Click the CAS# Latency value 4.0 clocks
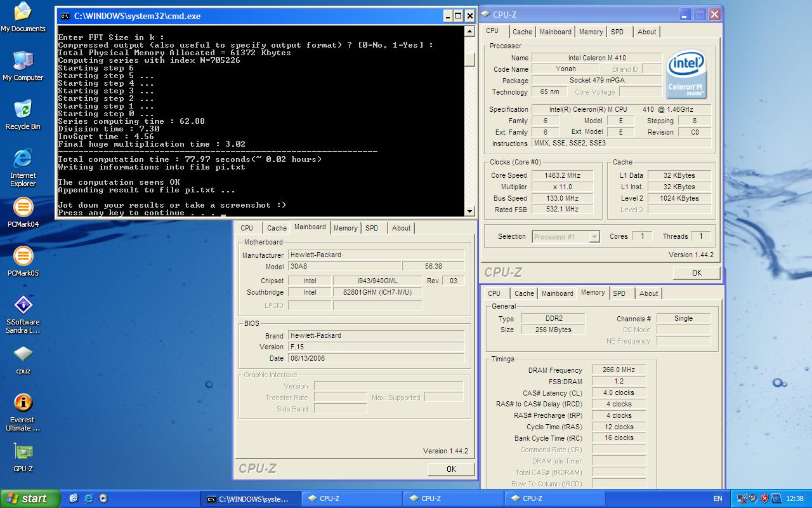This screenshot has height=508, width=812. click(x=619, y=393)
